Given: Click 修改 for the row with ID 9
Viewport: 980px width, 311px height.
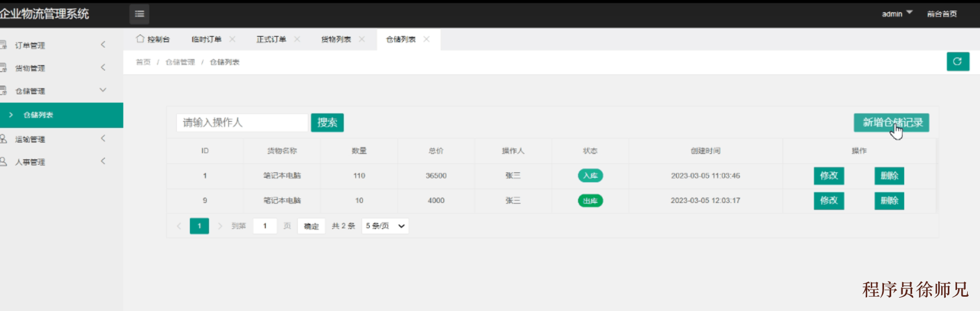Looking at the screenshot, I should point(829,201).
